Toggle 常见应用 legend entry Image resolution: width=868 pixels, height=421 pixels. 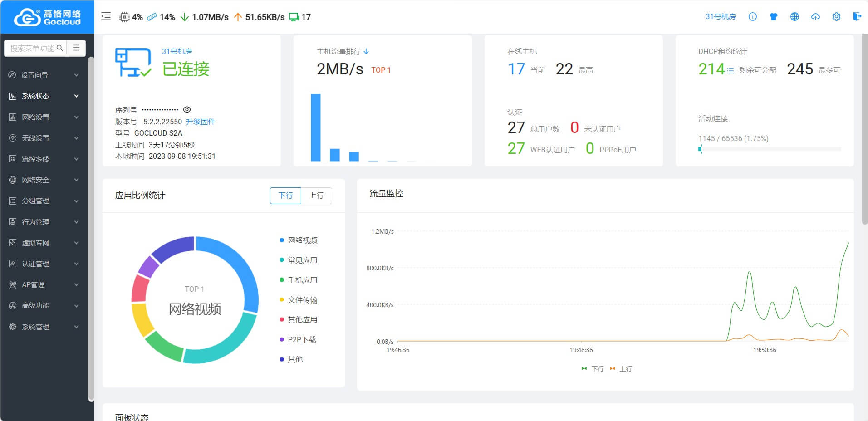pyautogui.click(x=298, y=260)
